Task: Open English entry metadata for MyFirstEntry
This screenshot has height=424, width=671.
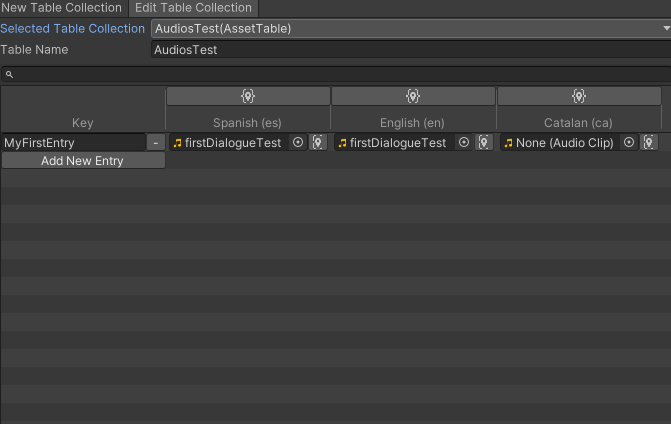Action: click(483, 143)
